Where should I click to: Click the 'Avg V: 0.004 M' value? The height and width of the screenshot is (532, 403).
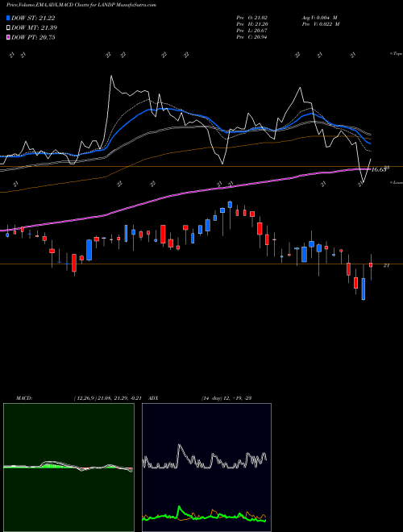coord(319,17)
